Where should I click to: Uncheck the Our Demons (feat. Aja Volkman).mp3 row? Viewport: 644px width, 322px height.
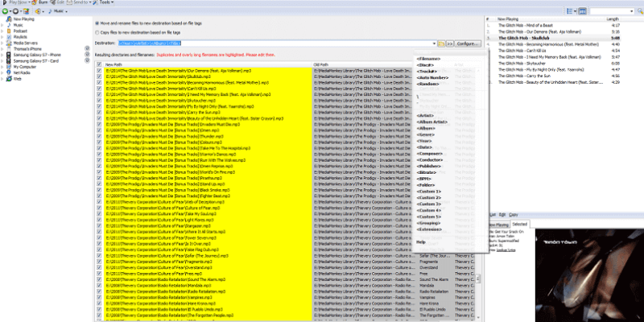(98, 71)
